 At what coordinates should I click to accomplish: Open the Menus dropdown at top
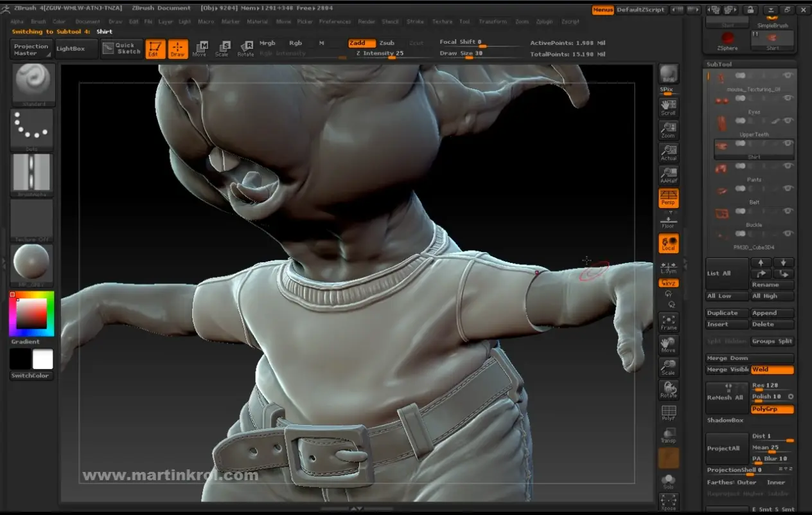pos(603,10)
